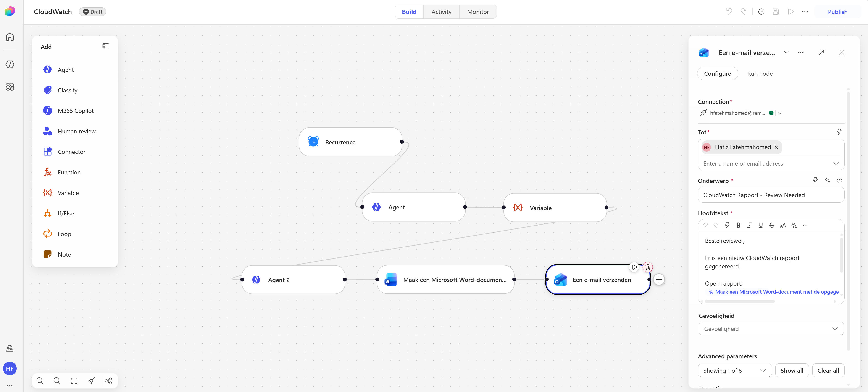Image resolution: width=868 pixels, height=392 pixels.
Task: Open node panel more options
Action: pos(801,52)
